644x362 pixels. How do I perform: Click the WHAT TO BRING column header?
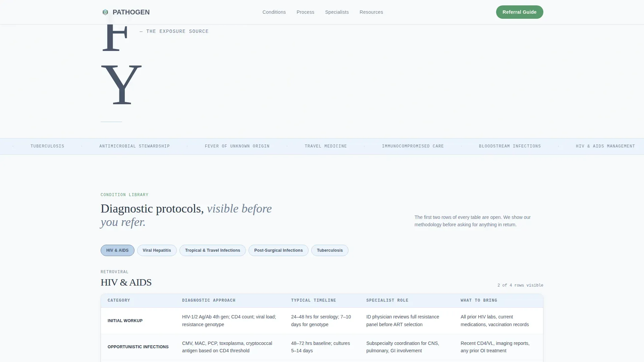(479, 300)
